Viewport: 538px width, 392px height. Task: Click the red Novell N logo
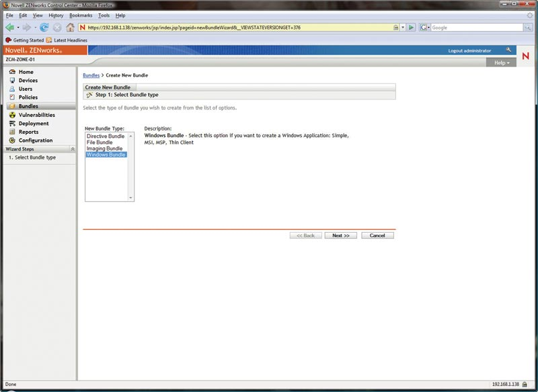point(526,56)
